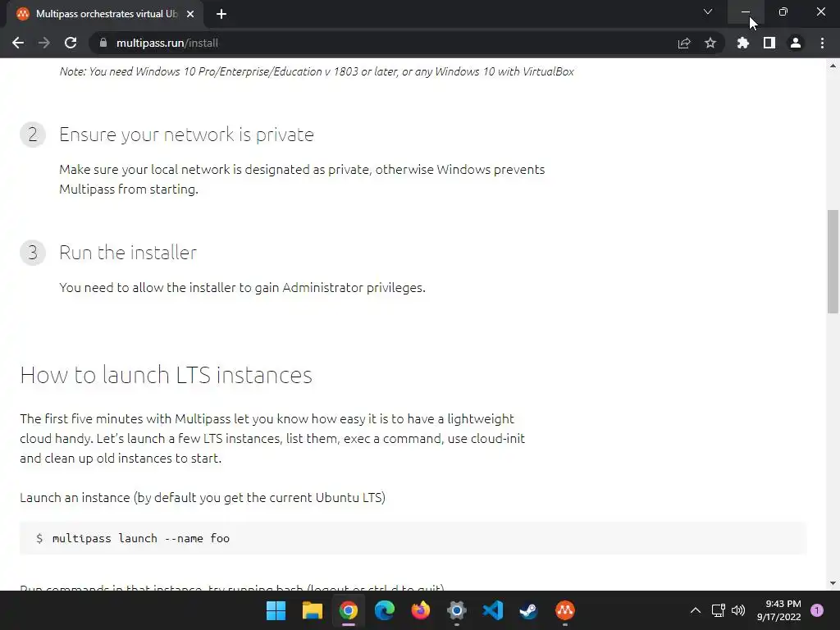Click the page vertical scrollbar thumb
The image size is (840, 630).
pos(833,262)
